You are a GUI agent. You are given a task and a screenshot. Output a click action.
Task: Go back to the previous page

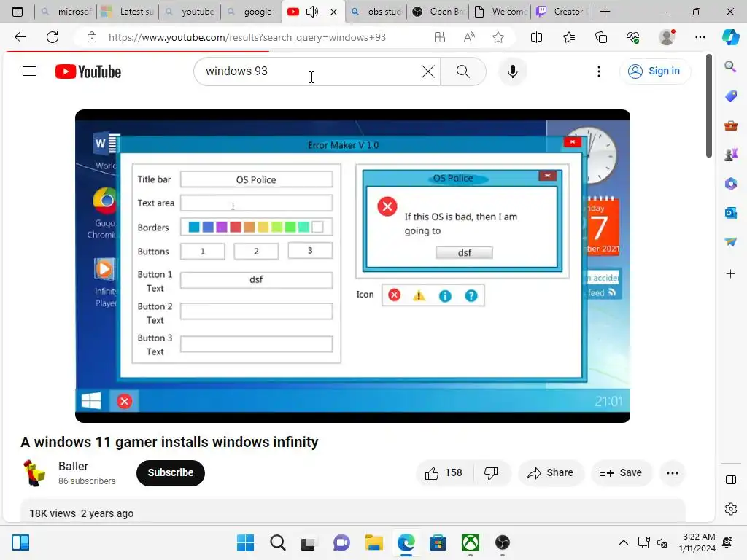click(20, 37)
